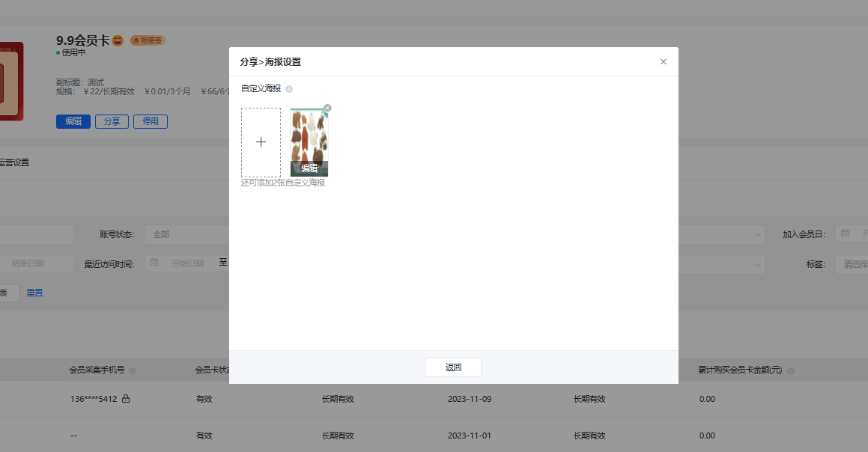
Task: Click 分享>海报设置 dialog title
Action: pyautogui.click(x=270, y=62)
